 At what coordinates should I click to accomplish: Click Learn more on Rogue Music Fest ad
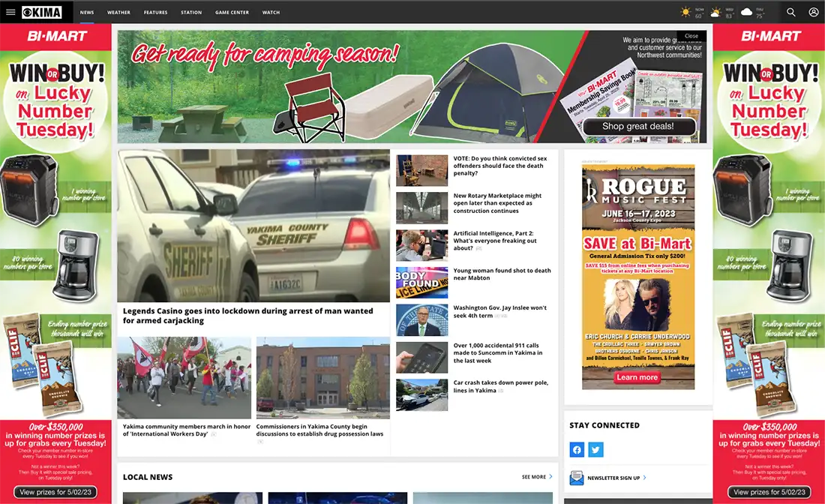pos(637,377)
